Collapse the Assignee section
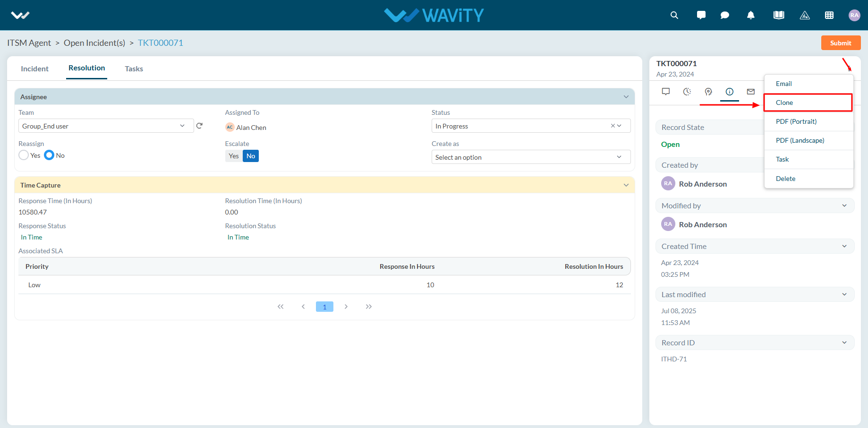The height and width of the screenshot is (428, 868). click(626, 97)
